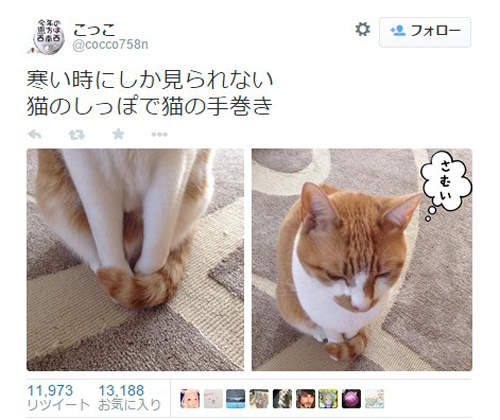Click the reply arrow icon
Viewport: 500px width, 420px height.
(x=35, y=134)
